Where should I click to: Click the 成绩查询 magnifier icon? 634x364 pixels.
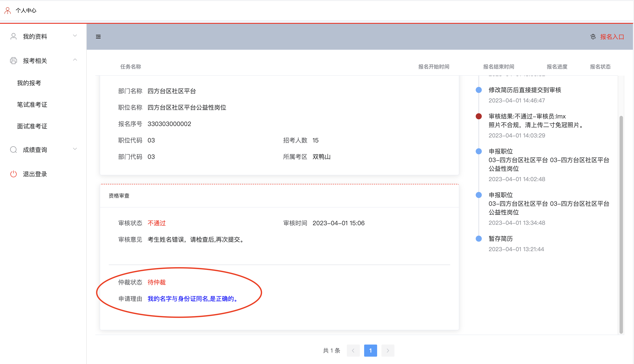(13, 150)
